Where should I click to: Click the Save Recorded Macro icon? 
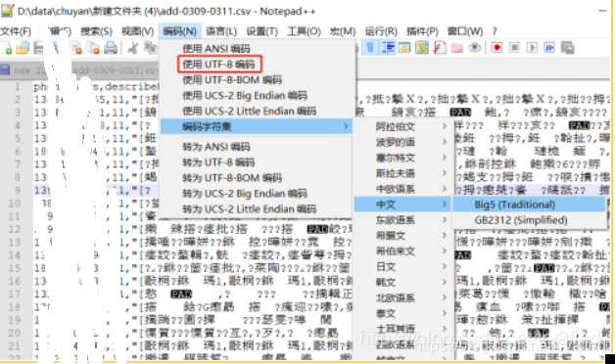tap(567, 48)
